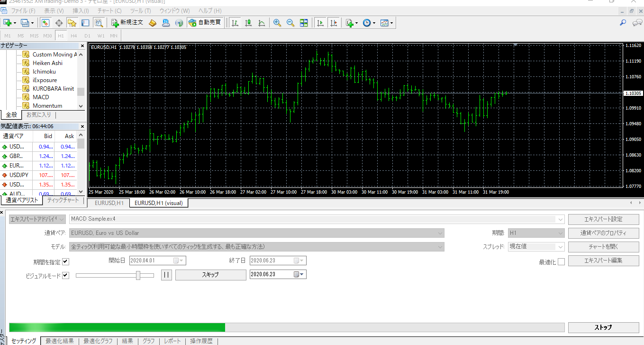Click the チャートを開く button
Image resolution: width=644 pixels, height=345 pixels.
pyautogui.click(x=603, y=247)
